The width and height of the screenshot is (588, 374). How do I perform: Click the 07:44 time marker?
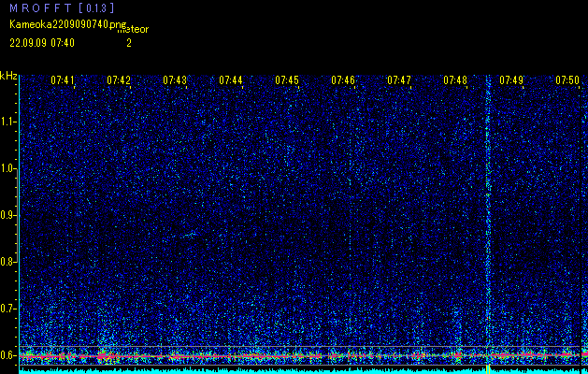tap(231, 80)
